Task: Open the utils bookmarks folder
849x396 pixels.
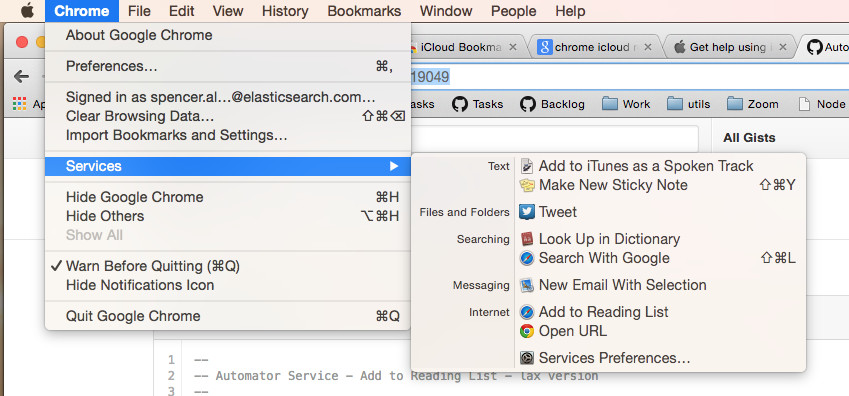Action: point(689,104)
